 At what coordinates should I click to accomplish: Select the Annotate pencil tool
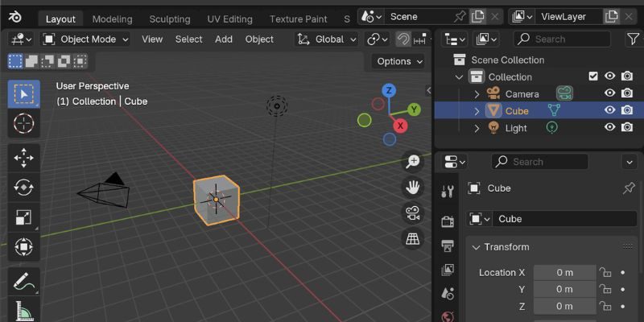(24, 282)
